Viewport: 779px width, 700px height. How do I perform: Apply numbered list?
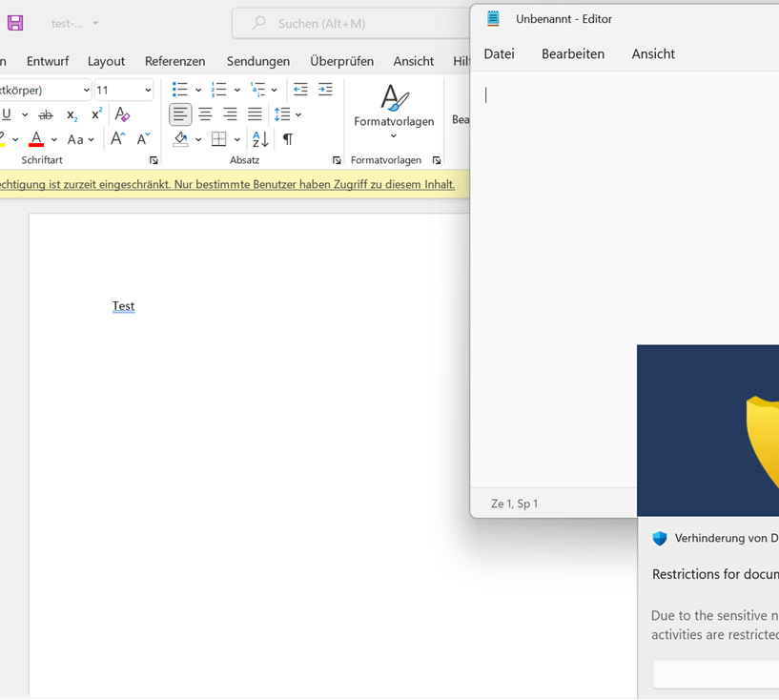pyautogui.click(x=218, y=90)
